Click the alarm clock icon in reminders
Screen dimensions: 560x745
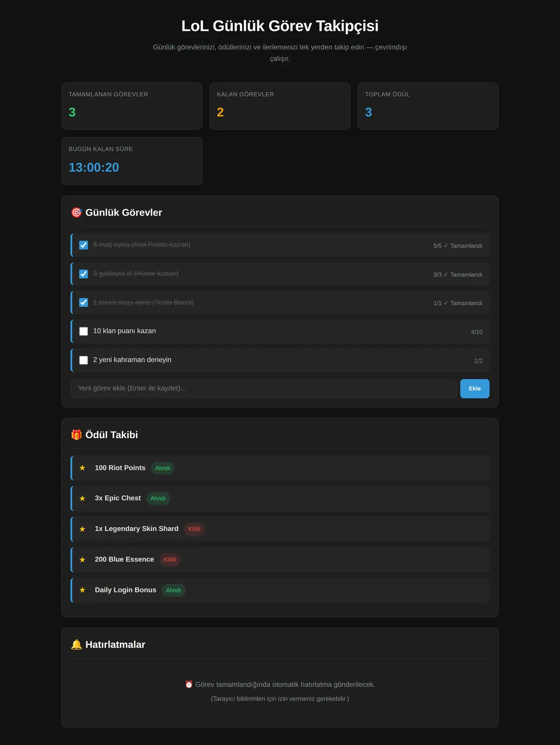click(x=189, y=684)
